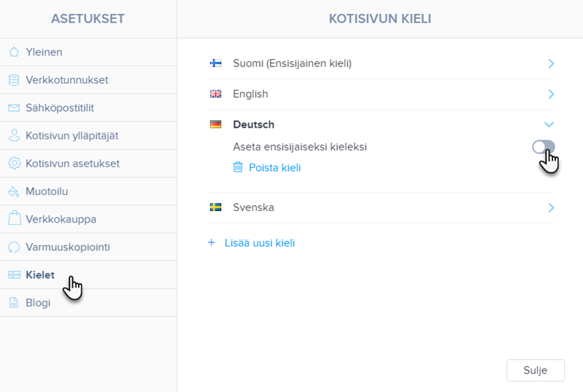
Task: Toggle Aseta ensisijaiseksi kieleksi switch
Action: click(x=543, y=147)
